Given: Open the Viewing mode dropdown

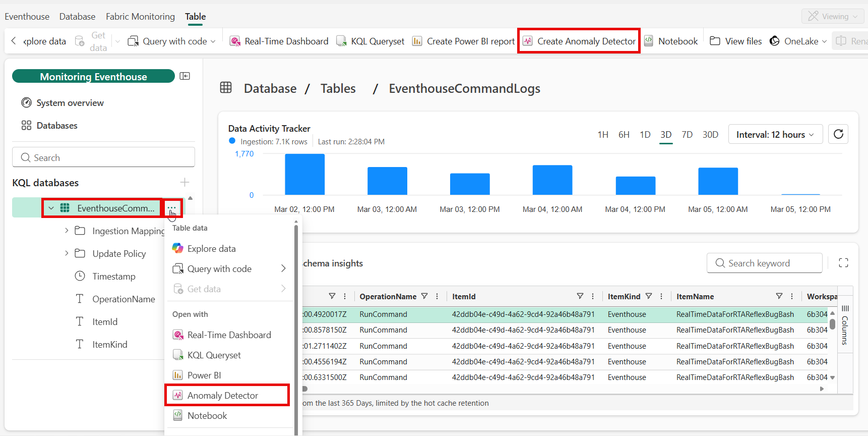Looking at the screenshot, I should click(833, 16).
